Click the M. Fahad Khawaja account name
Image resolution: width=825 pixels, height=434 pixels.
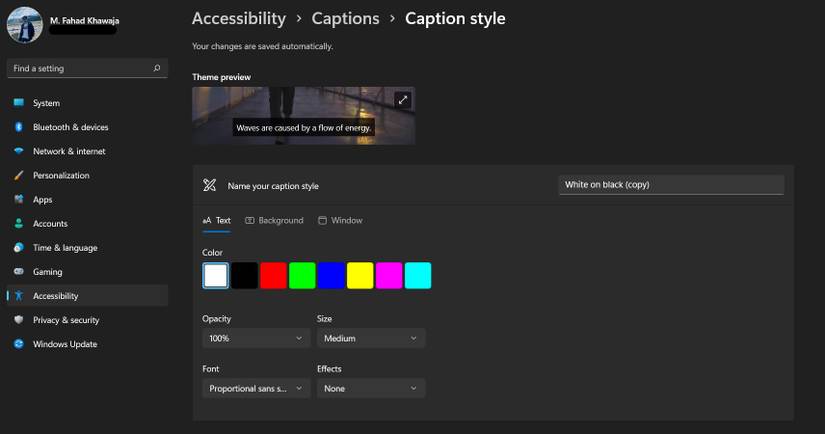point(85,21)
